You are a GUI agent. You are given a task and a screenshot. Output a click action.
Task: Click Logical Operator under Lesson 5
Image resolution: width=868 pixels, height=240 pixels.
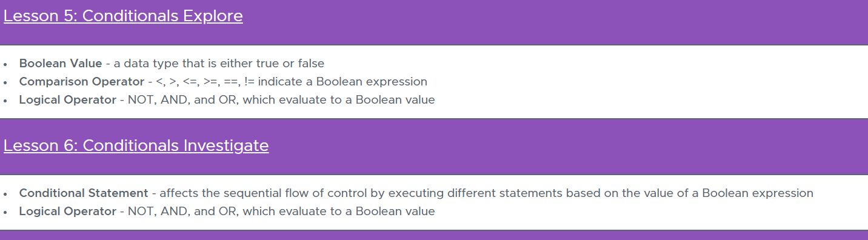(68, 99)
